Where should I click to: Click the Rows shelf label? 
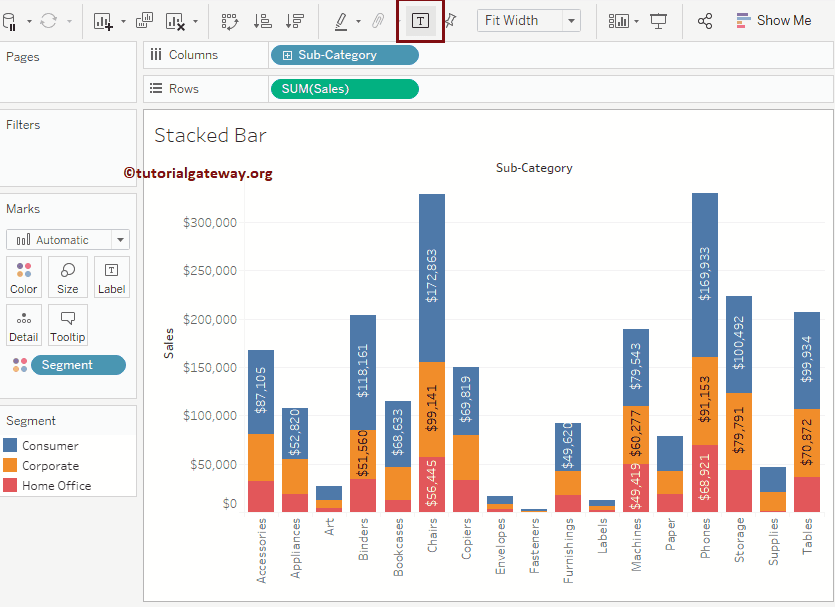click(x=184, y=89)
